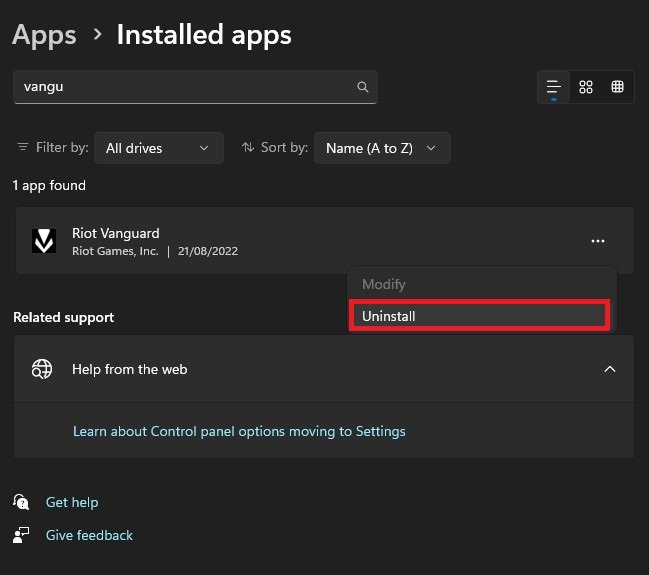Open the Riot Vanguard three-dot menu
The height and width of the screenshot is (575, 649).
598,241
